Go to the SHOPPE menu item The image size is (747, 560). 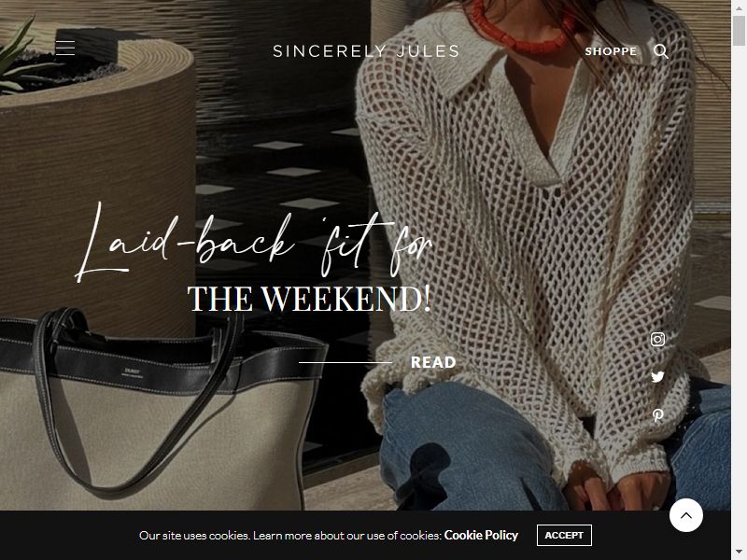611,51
